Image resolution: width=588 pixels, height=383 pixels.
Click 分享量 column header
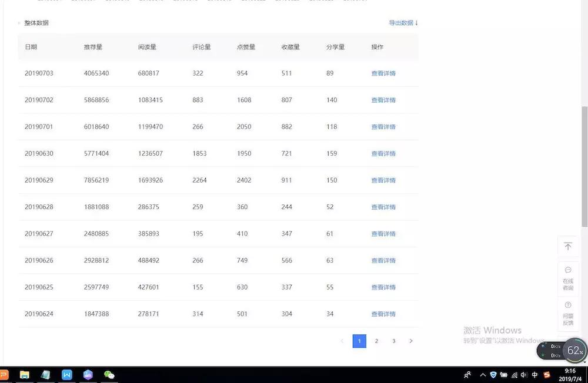pos(335,47)
